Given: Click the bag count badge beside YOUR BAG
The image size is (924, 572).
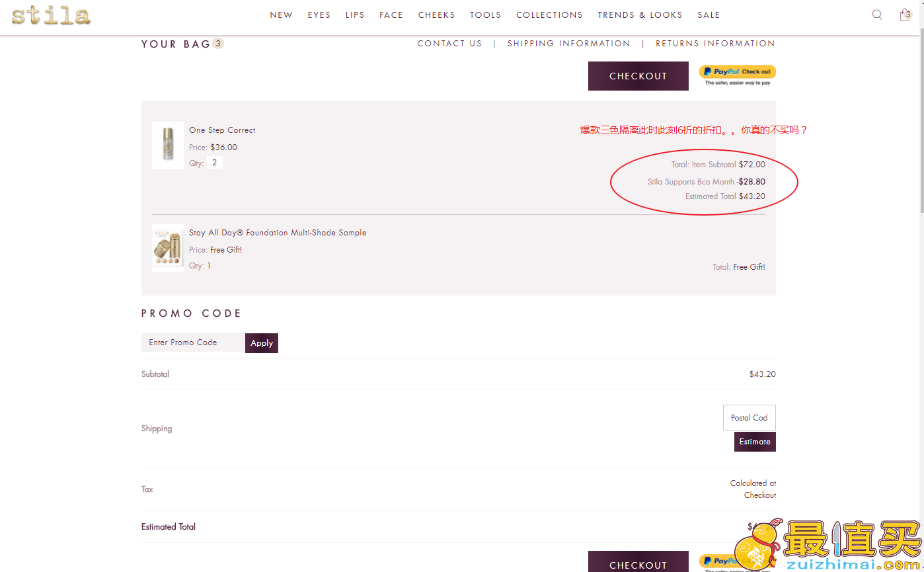Looking at the screenshot, I should (218, 44).
